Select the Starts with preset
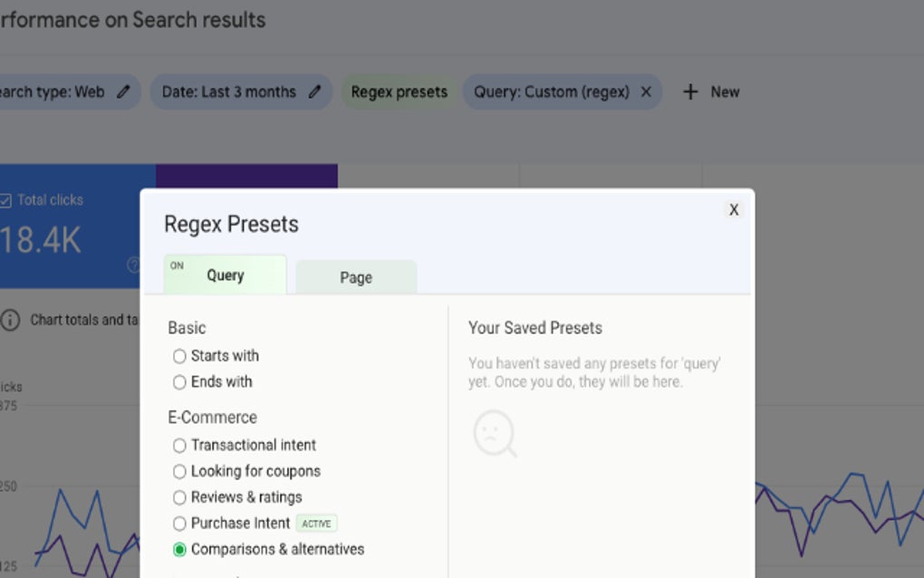The width and height of the screenshot is (924, 578). (x=179, y=356)
